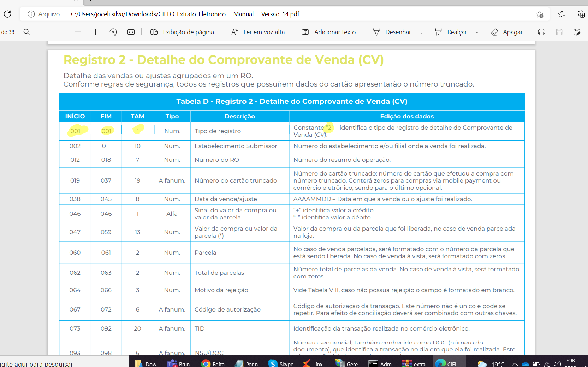This screenshot has height=367, width=588.
Task: Switch to Microsoft Teams on taskbar
Action: coord(180,363)
